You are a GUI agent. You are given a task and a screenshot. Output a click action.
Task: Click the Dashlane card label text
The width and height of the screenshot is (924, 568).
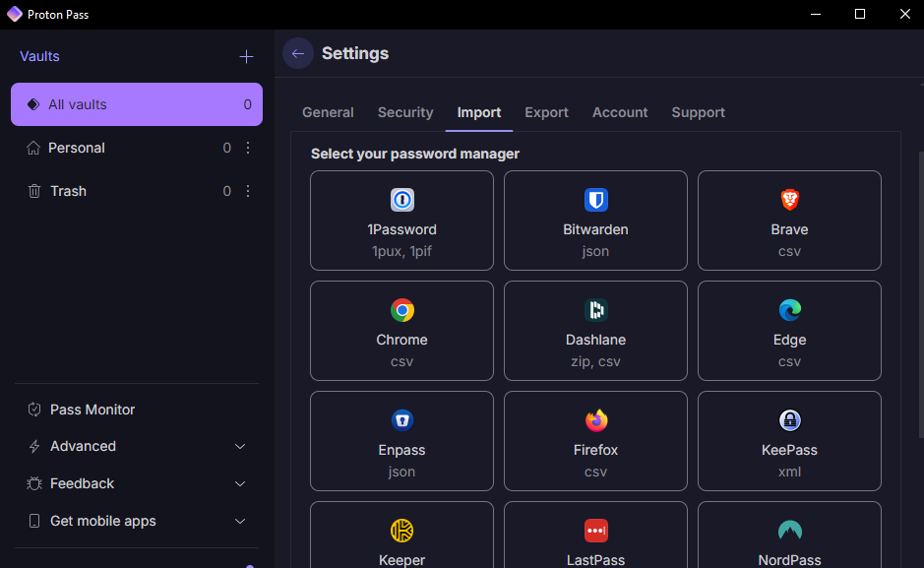pyautogui.click(x=595, y=340)
